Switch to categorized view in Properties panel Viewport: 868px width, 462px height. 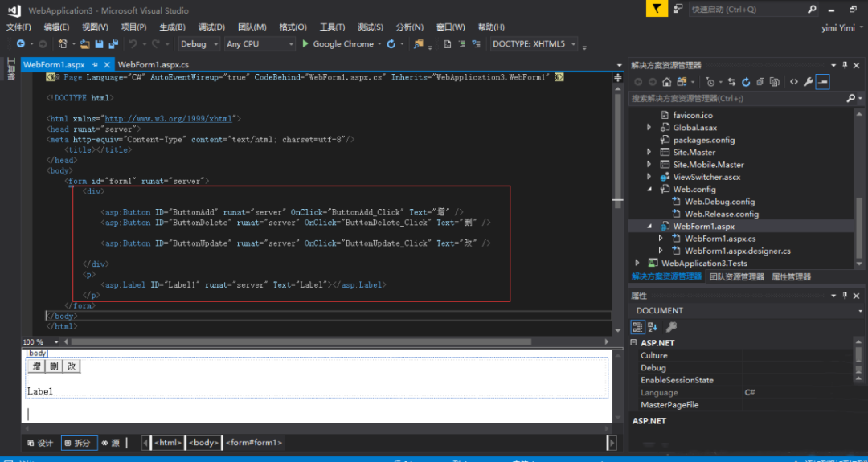pos(637,327)
